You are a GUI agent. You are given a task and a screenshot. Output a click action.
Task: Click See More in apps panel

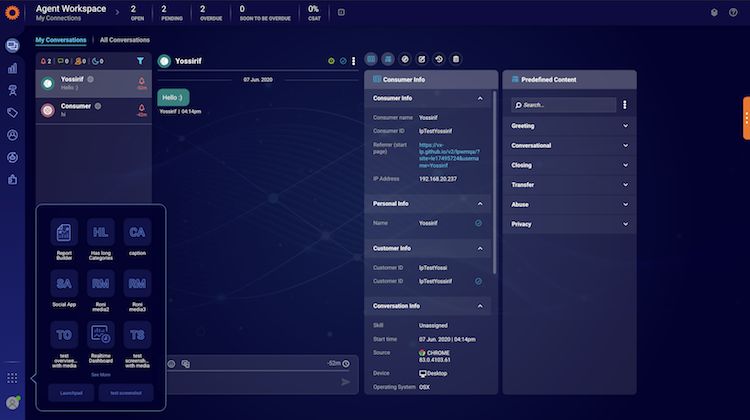(100, 374)
